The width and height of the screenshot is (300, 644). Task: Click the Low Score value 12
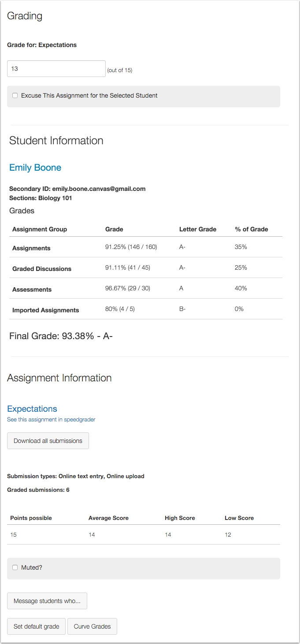[228, 535]
